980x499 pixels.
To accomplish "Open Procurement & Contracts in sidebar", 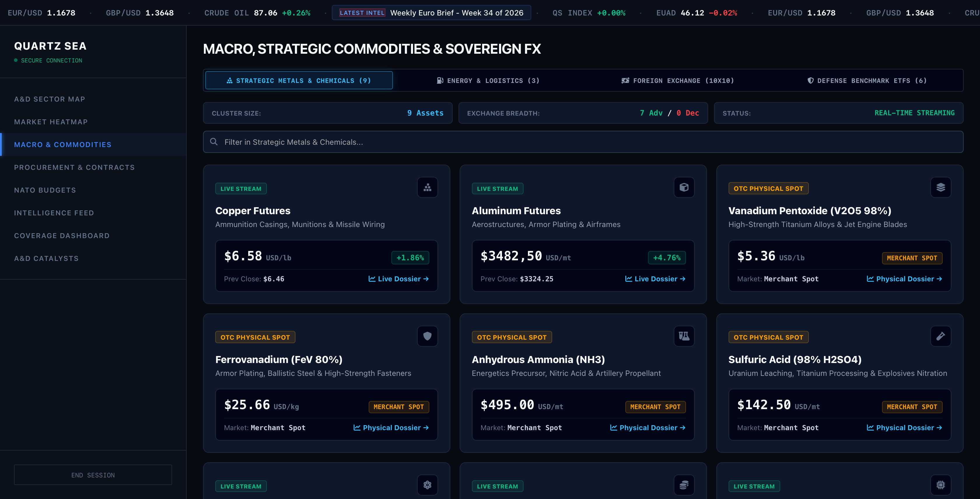I will click(93, 168).
